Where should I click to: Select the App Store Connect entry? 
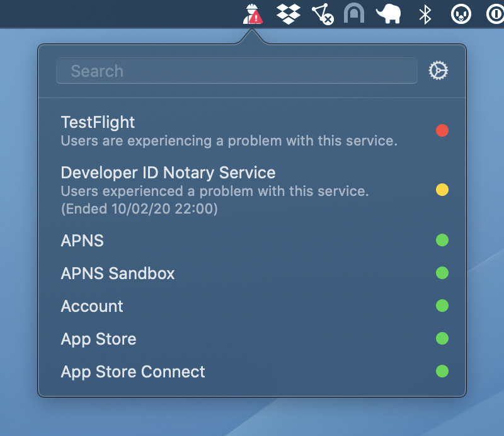point(252,372)
